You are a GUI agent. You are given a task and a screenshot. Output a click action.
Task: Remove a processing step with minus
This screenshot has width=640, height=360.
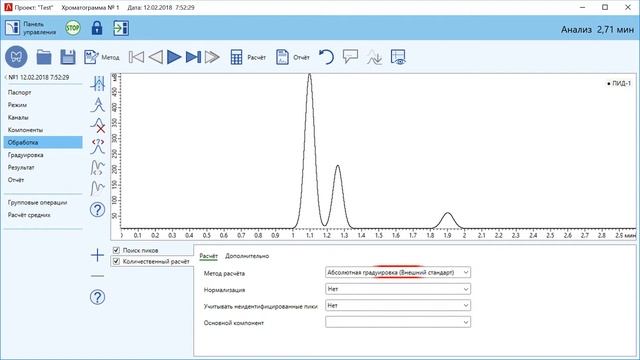click(97, 276)
